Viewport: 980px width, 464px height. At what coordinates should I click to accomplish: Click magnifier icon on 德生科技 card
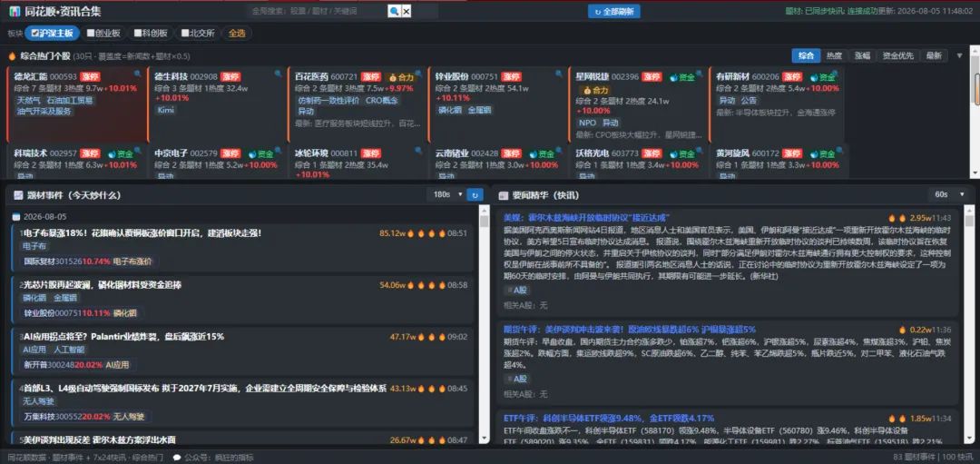coord(279,74)
